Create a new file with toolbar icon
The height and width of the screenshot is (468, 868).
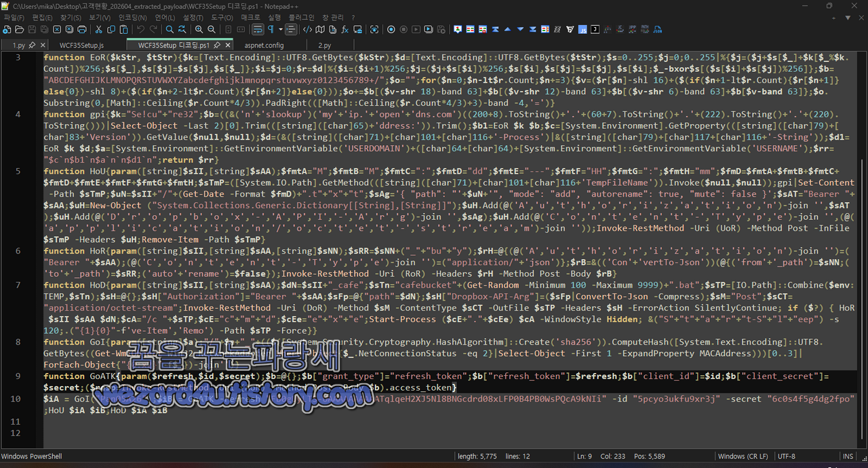click(6, 29)
